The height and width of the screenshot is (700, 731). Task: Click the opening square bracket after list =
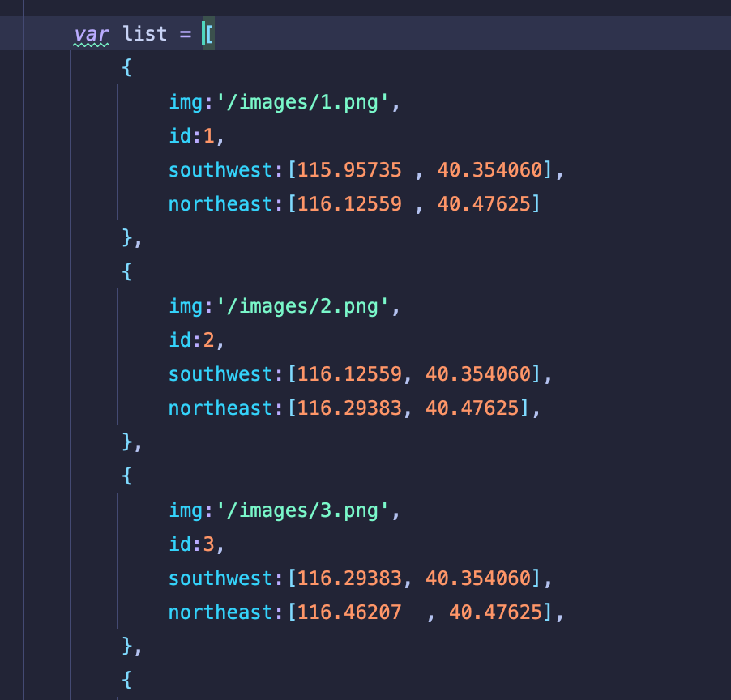[x=210, y=34]
